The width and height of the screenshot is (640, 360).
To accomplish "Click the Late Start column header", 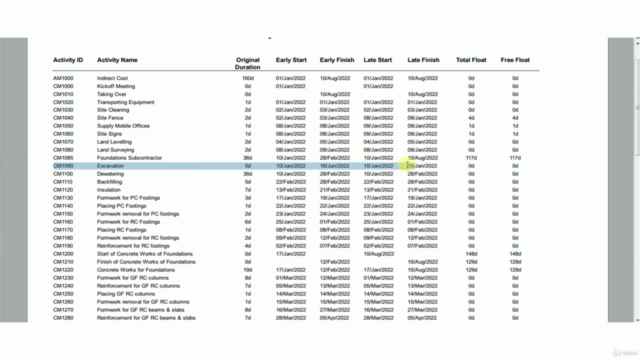I will [378, 60].
